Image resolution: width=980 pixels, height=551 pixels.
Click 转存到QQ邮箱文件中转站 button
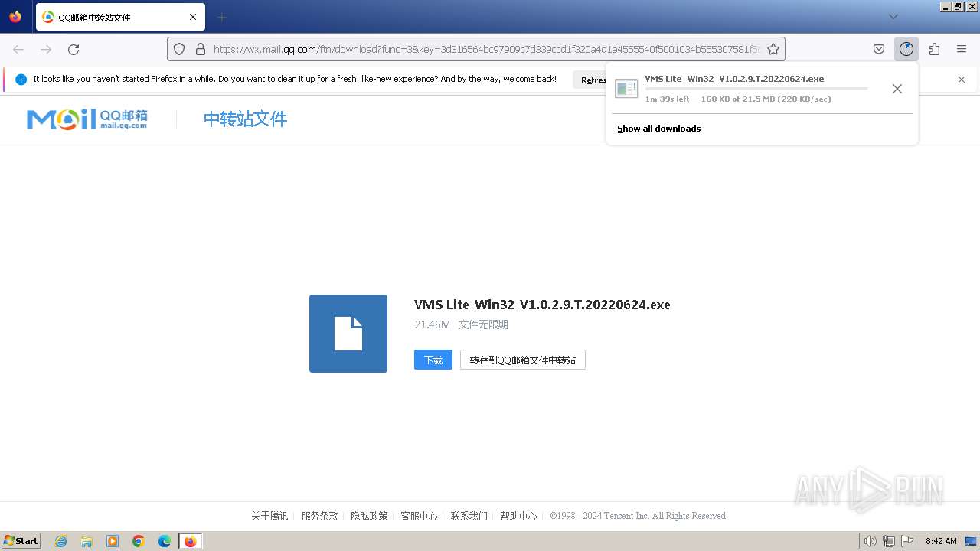523,360
